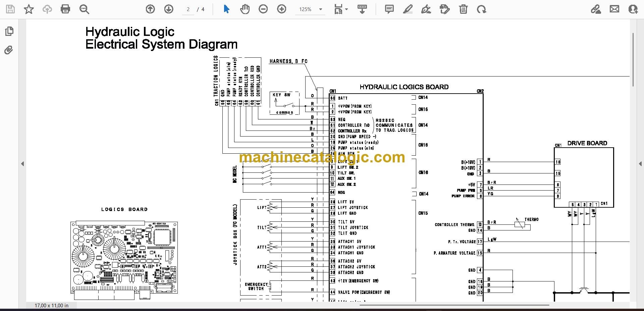This screenshot has width=644, height=311.
Task: Rotate the page view
Action: [482, 9]
